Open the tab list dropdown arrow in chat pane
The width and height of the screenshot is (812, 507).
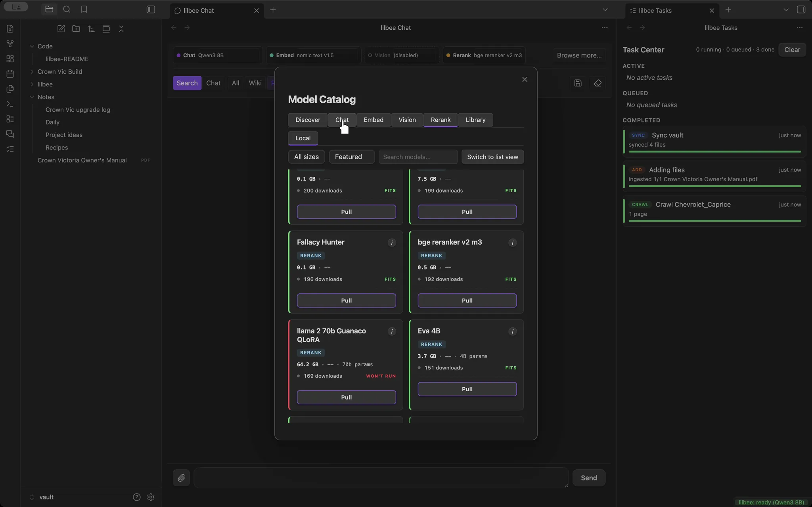click(x=605, y=10)
